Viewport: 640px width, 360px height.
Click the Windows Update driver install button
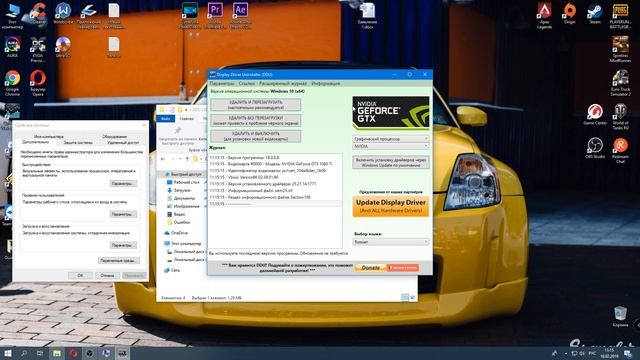coord(391,162)
